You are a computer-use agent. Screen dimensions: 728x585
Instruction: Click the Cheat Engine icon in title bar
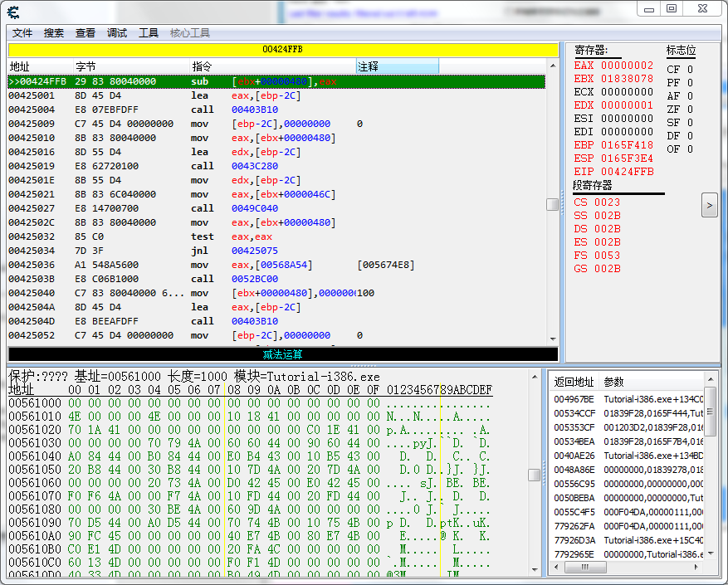[x=14, y=12]
